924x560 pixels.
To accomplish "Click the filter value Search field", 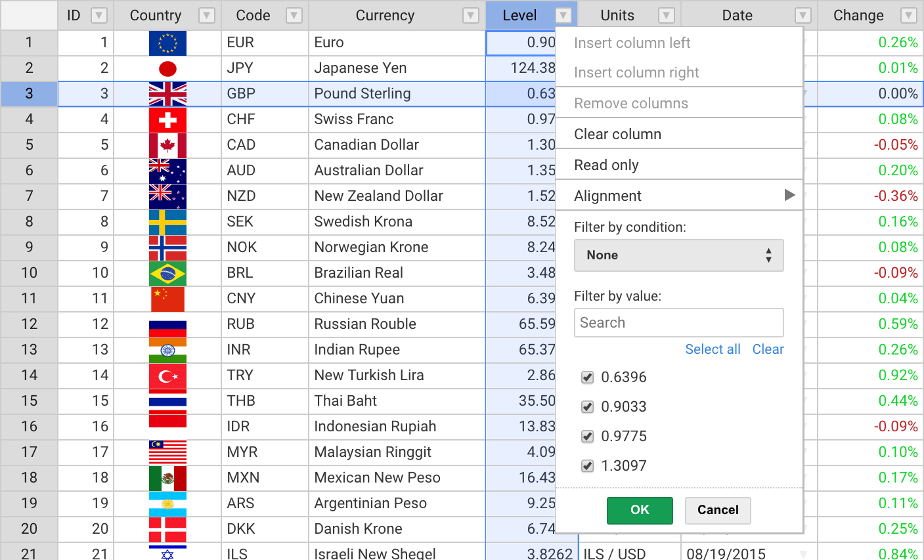I will tap(678, 323).
